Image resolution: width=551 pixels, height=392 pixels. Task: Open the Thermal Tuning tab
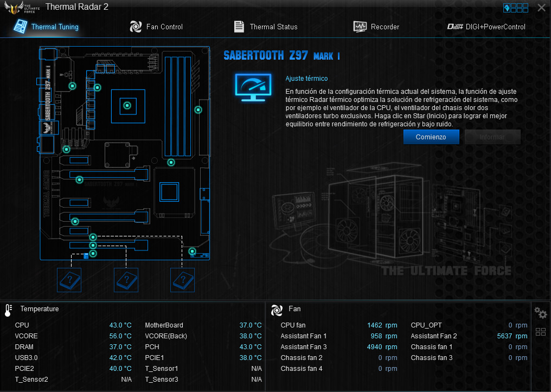(x=46, y=27)
